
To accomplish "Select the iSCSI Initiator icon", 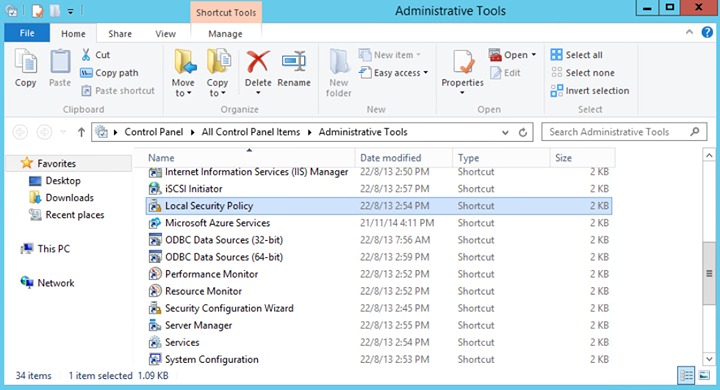I will [x=155, y=189].
